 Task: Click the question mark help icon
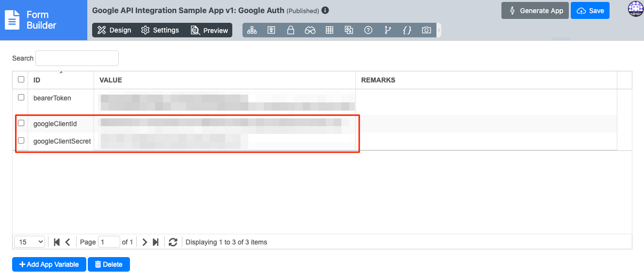[x=368, y=30]
